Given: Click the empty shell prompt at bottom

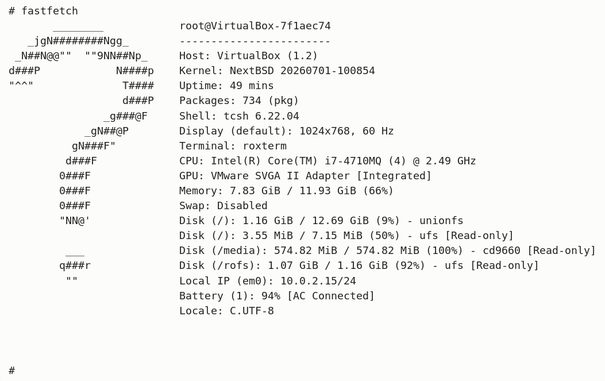Looking at the screenshot, I should (x=12, y=371).
